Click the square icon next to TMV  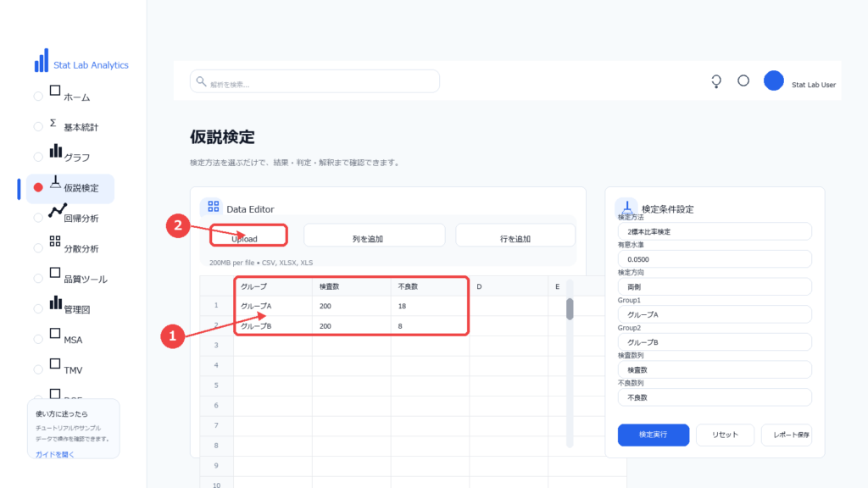click(55, 363)
